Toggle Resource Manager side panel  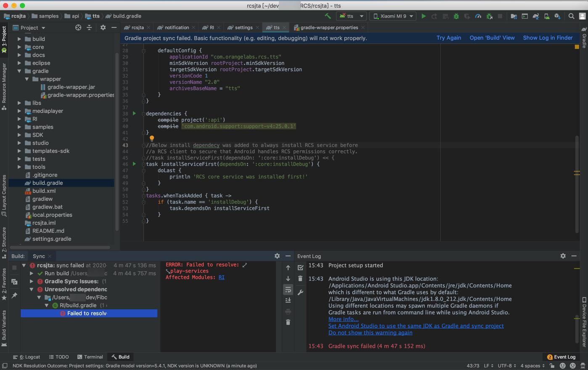click(x=4, y=87)
